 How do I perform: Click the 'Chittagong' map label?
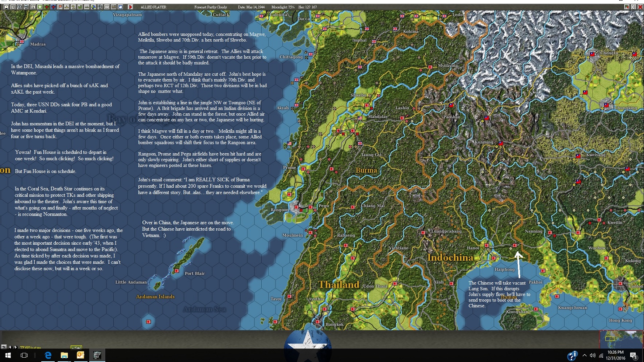pos(291,57)
